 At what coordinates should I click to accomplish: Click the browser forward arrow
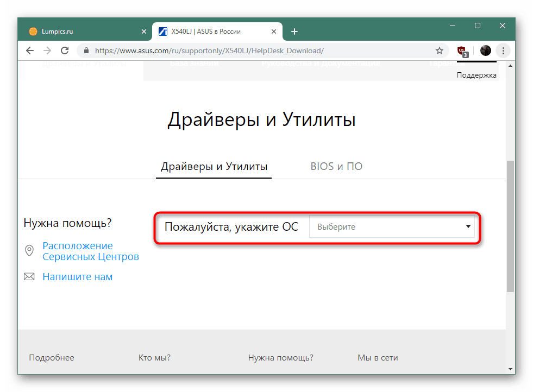pos(47,50)
